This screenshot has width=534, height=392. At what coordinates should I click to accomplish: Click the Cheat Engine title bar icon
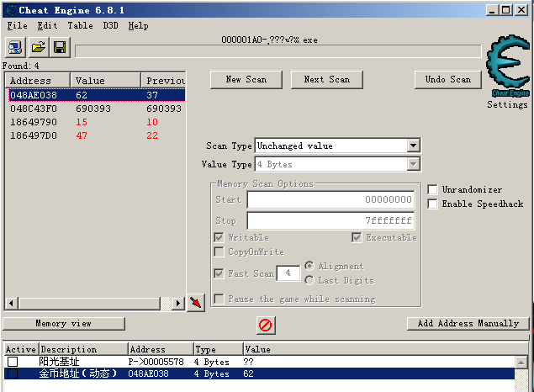coord(11,10)
